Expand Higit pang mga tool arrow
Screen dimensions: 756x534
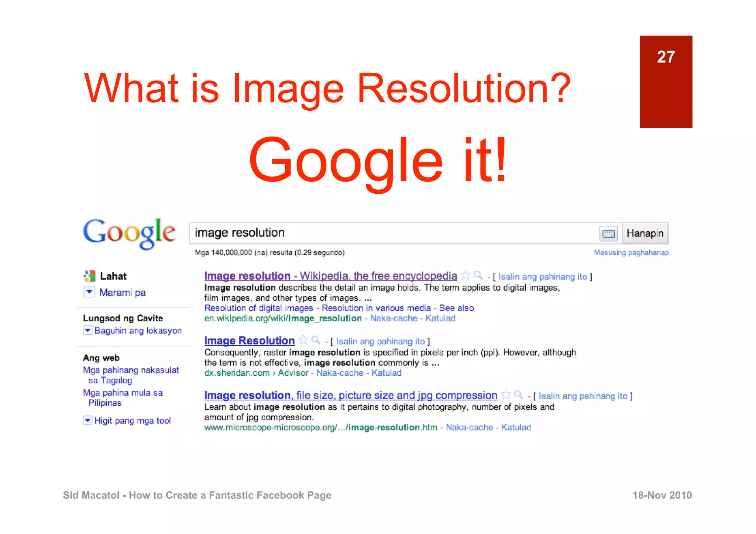(x=87, y=420)
